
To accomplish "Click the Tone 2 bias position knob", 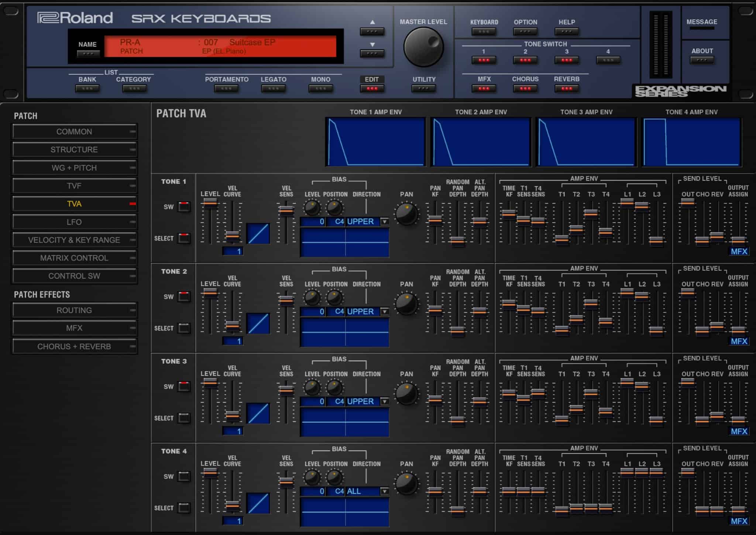I will click(x=334, y=298).
